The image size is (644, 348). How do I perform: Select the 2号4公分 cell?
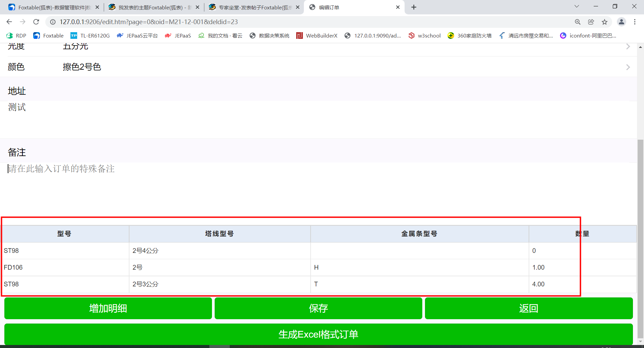[219, 251]
